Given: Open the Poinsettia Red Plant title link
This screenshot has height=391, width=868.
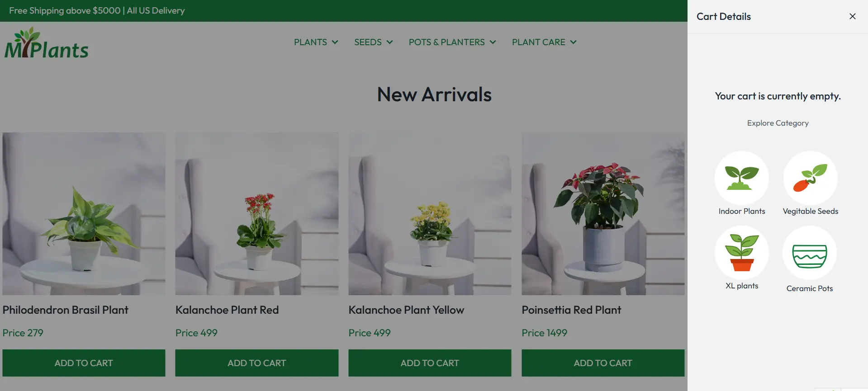Looking at the screenshot, I should 571,310.
